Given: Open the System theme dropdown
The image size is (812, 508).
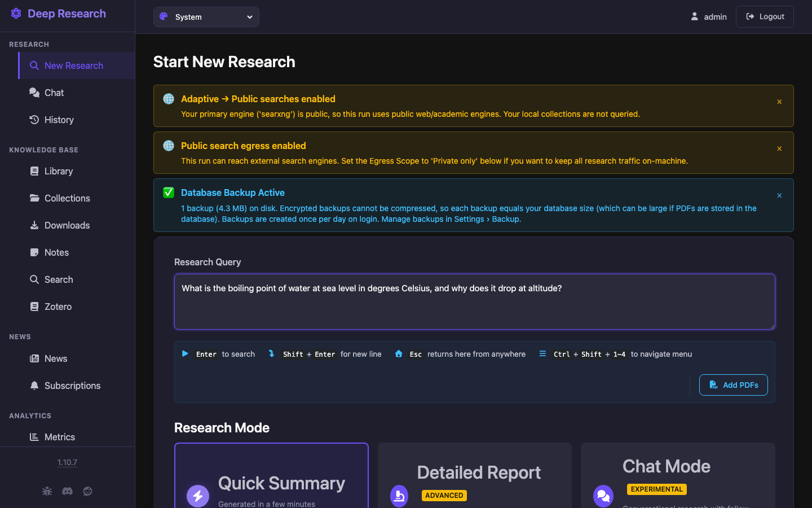Looking at the screenshot, I should point(206,17).
